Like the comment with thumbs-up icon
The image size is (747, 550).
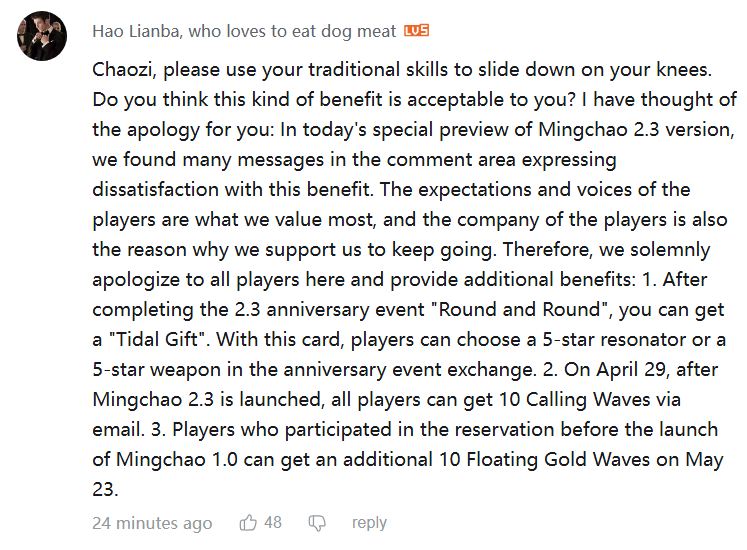(248, 523)
